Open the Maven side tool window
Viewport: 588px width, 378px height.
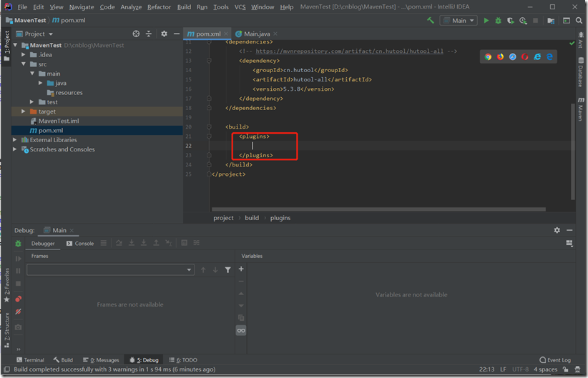tap(581, 109)
